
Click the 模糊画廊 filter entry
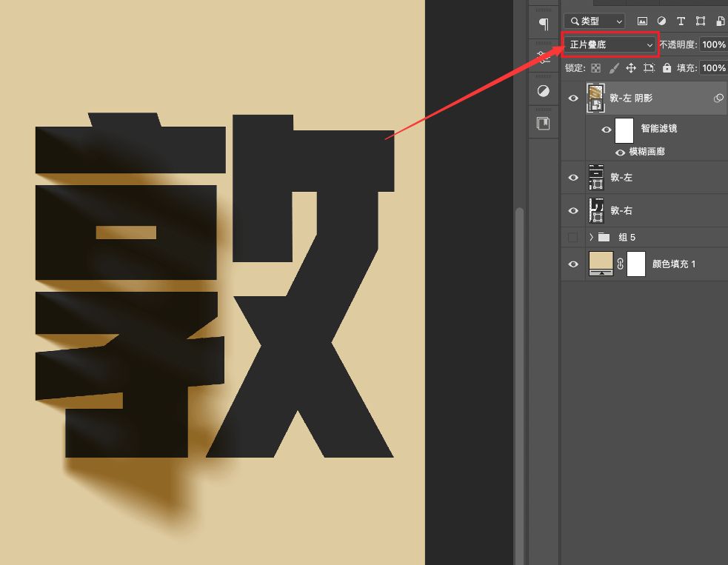[x=647, y=152]
